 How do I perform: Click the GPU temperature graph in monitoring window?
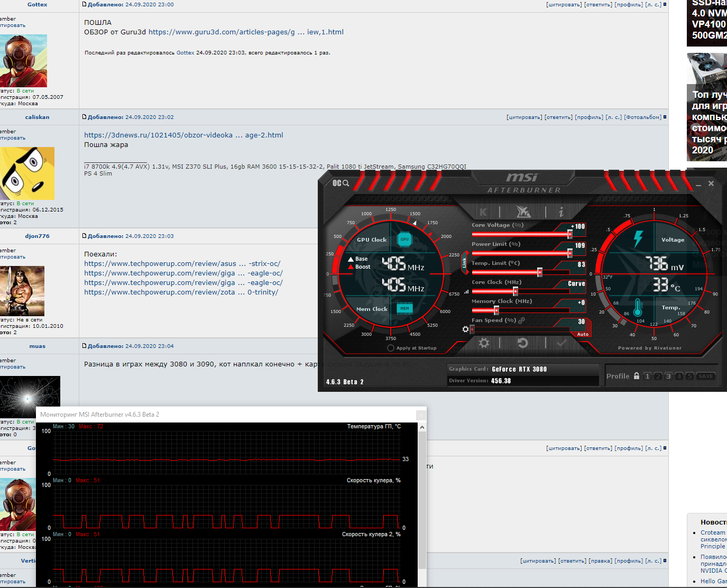click(226, 452)
